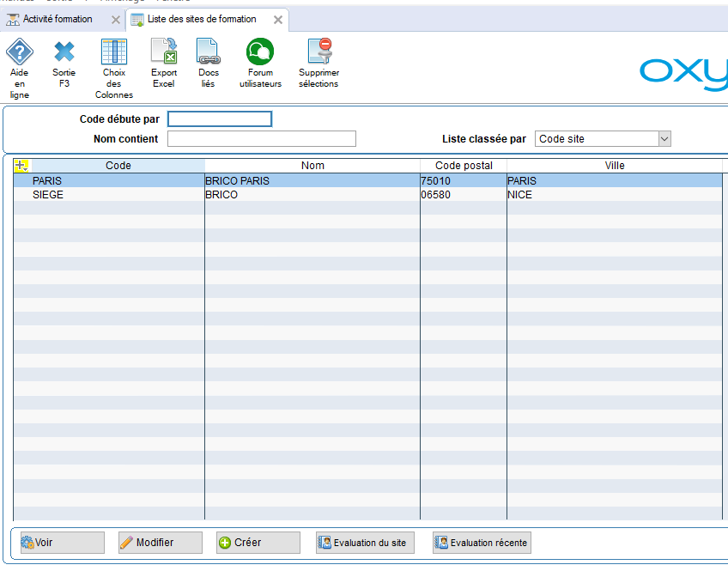
Task: Close the Activité formation tab
Action: [116, 20]
